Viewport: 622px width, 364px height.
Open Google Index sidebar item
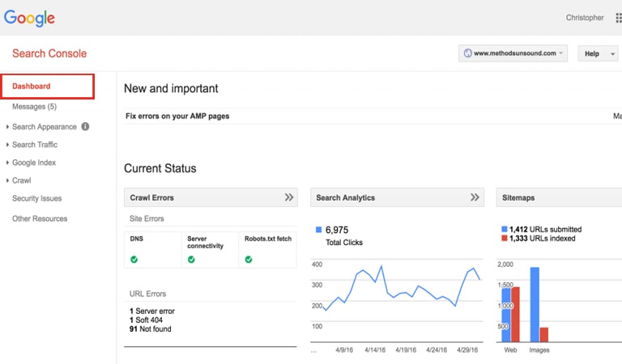(x=34, y=163)
